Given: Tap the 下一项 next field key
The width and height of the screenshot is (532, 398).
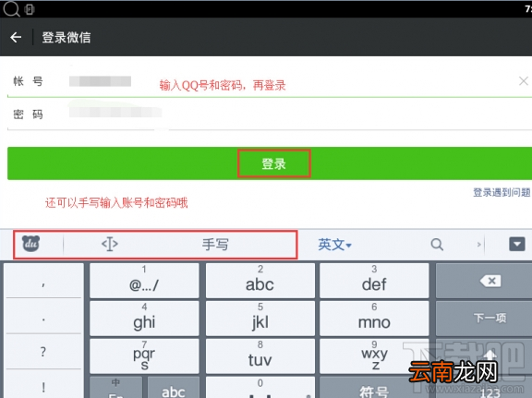Looking at the screenshot, I should [484, 319].
